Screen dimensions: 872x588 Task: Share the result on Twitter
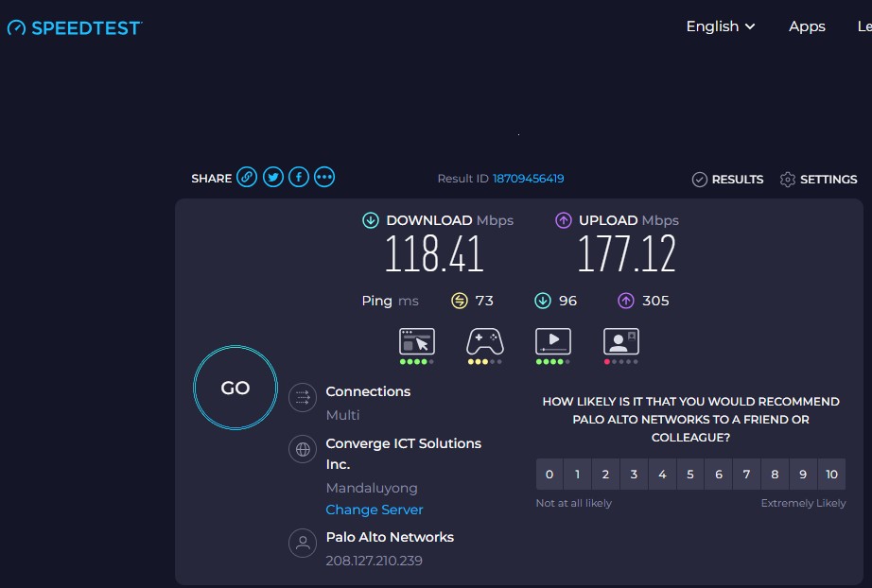(x=273, y=178)
